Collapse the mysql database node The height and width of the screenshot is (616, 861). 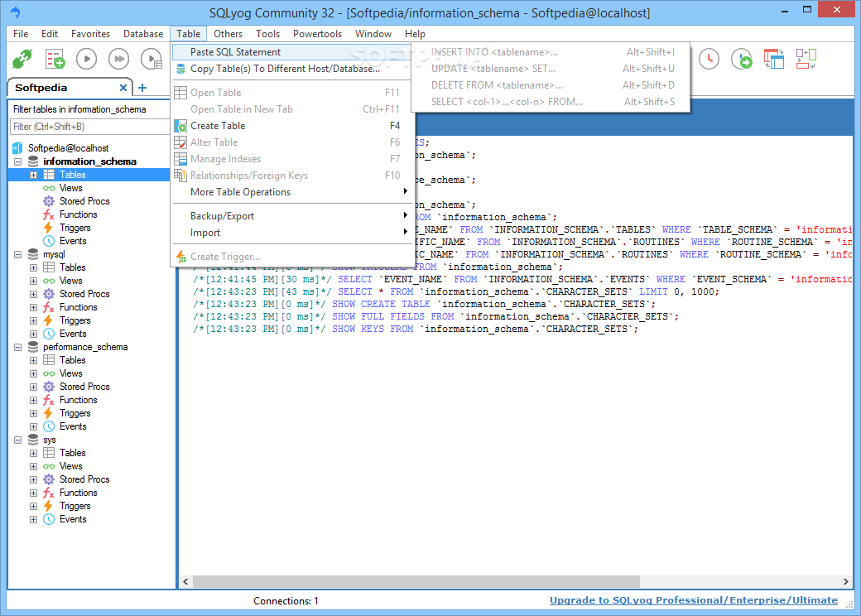pos(17,255)
